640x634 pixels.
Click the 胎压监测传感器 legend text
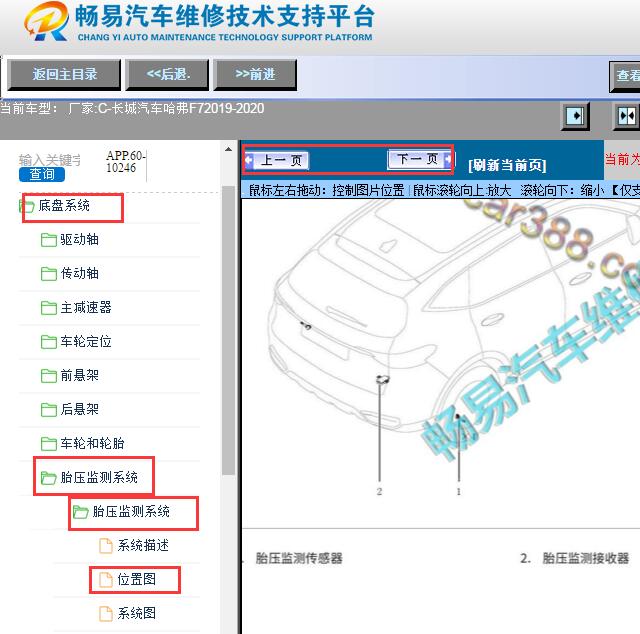pyautogui.click(x=299, y=558)
